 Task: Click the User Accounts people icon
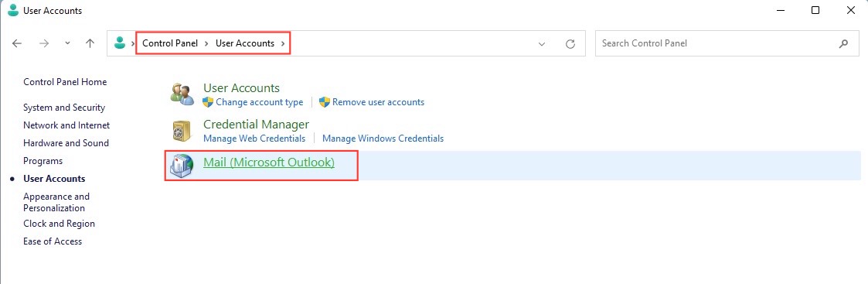[182, 95]
